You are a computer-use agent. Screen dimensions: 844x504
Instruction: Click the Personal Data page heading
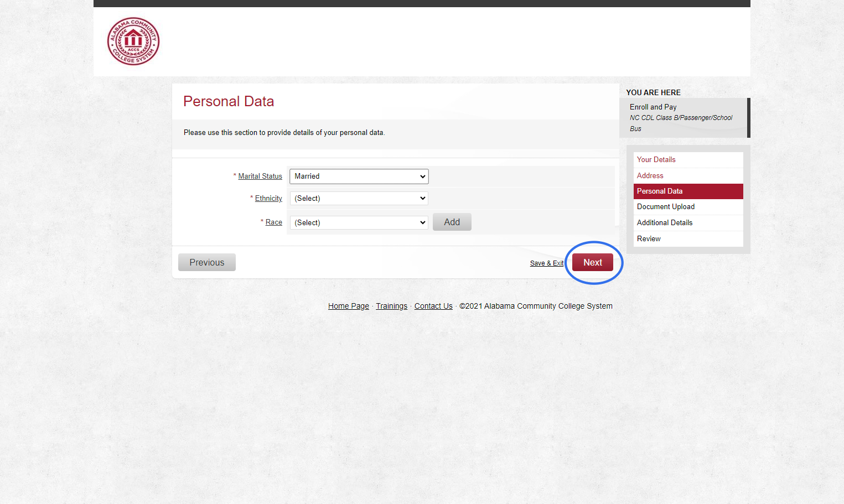pyautogui.click(x=229, y=101)
